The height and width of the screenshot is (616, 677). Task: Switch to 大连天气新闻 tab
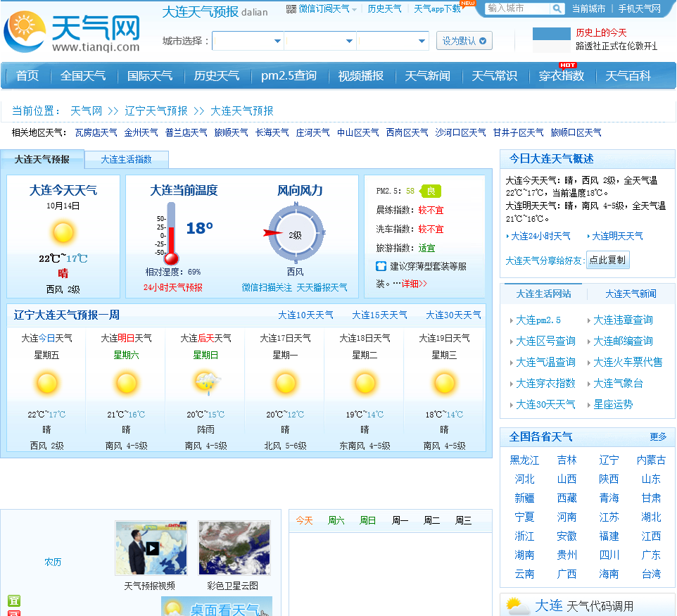click(x=631, y=294)
